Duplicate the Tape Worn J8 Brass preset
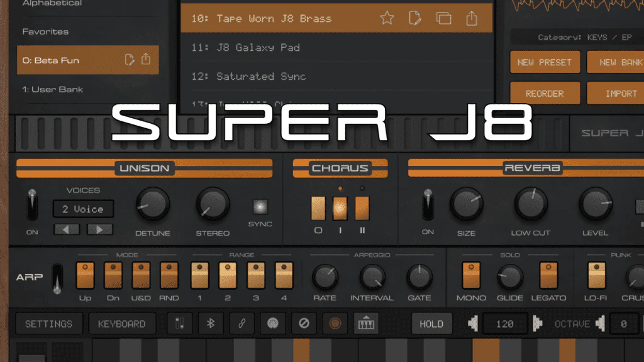 click(443, 18)
